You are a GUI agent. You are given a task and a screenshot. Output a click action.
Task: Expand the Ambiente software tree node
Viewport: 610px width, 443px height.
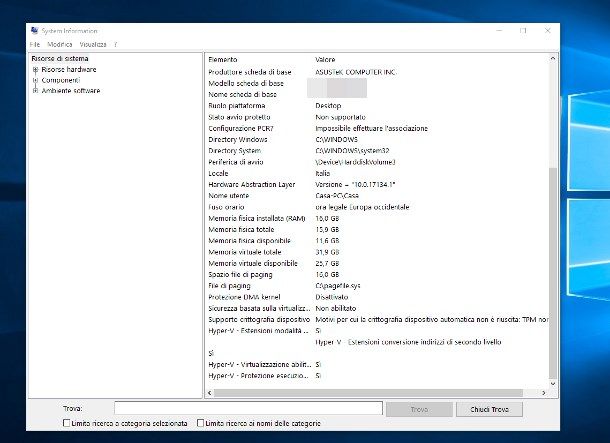click(x=35, y=91)
